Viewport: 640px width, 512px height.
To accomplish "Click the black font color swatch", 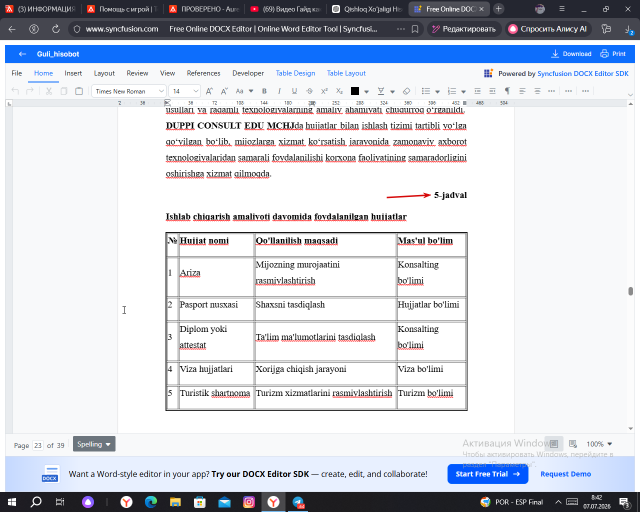I will tap(355, 91).
